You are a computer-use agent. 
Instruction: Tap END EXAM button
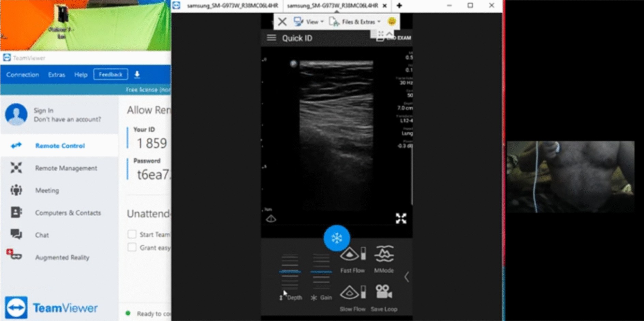394,38
